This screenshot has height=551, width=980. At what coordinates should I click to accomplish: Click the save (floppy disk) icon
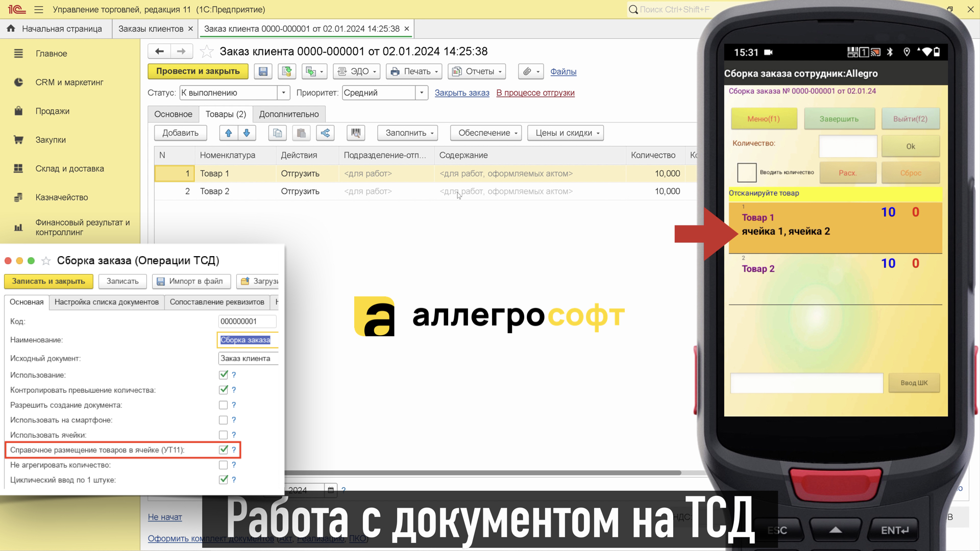[x=263, y=71]
